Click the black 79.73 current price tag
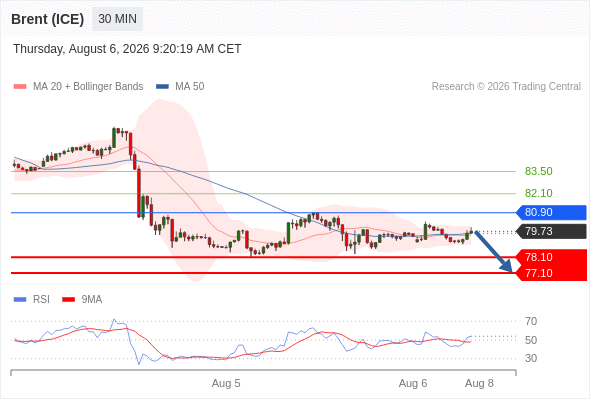 tap(551, 231)
